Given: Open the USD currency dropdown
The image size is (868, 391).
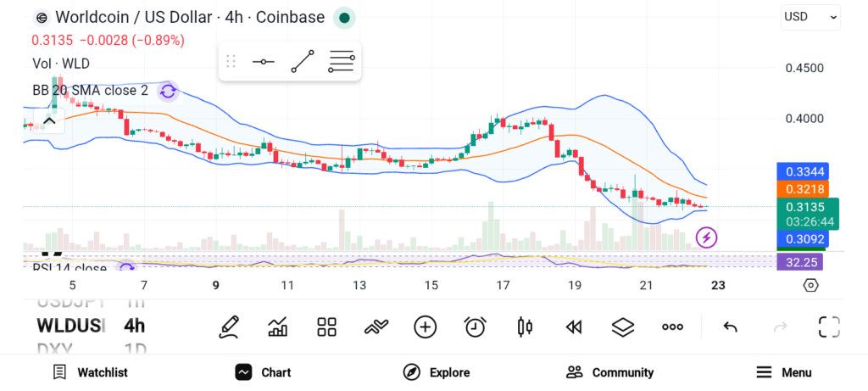Looking at the screenshot, I should [810, 16].
